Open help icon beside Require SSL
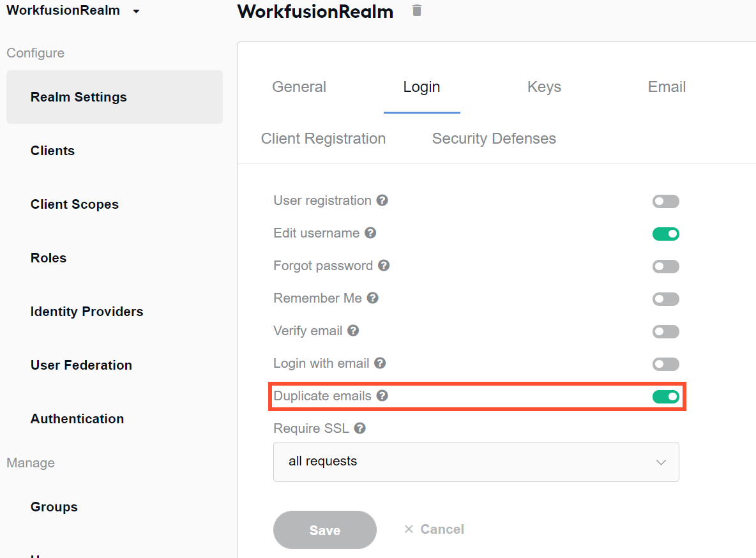 pyautogui.click(x=360, y=428)
